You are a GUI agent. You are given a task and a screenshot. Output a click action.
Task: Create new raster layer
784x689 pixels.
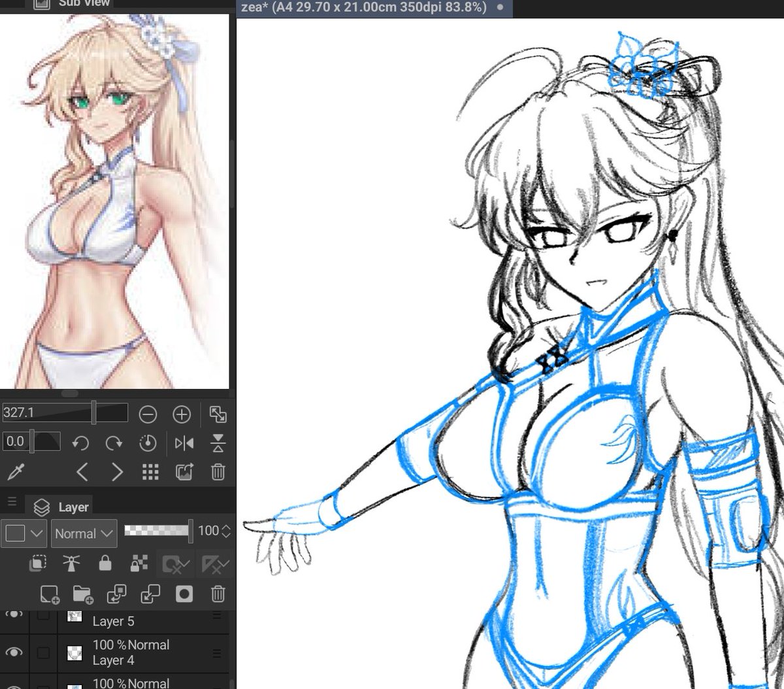[x=49, y=594]
